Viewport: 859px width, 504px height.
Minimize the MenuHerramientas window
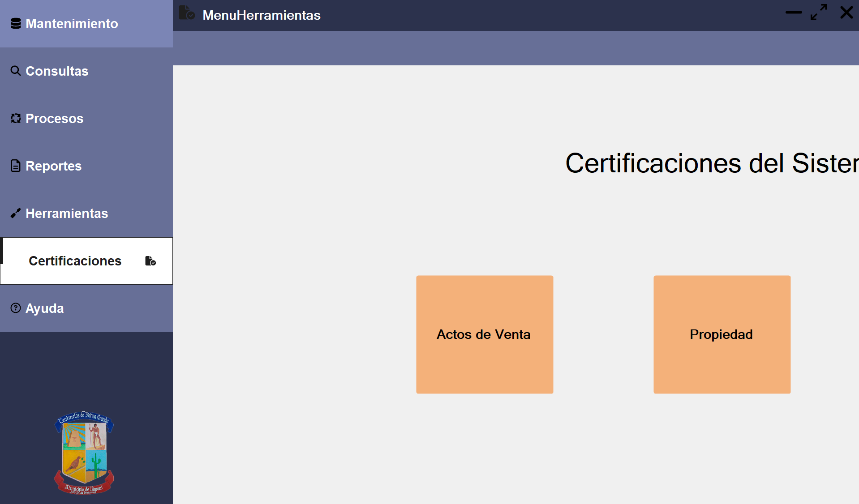tap(794, 13)
